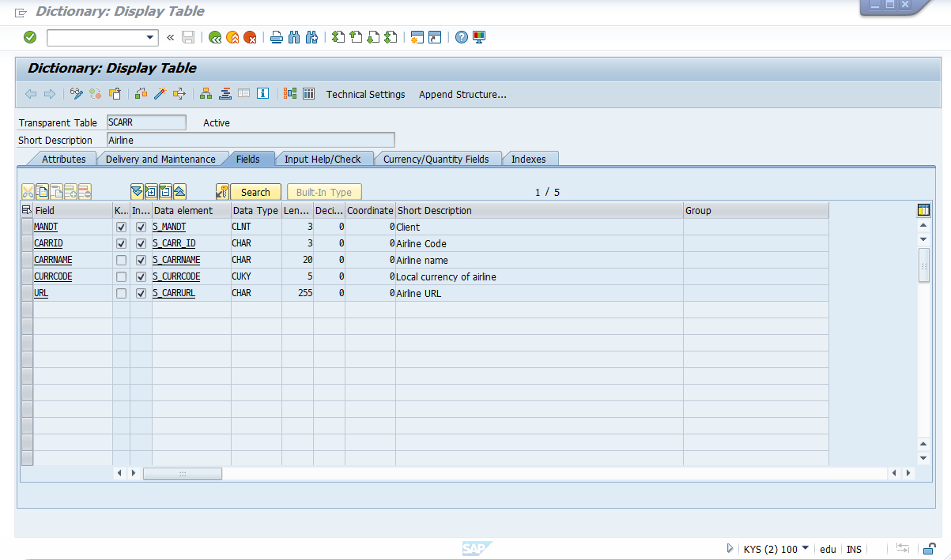Click the Find binoculars icon
Screen dimensions: 951x560
click(294, 37)
